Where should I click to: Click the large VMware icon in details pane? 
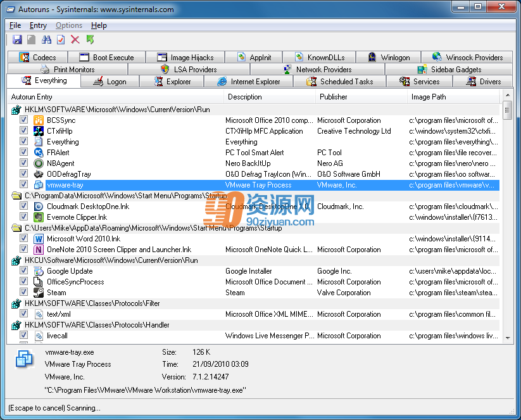click(x=24, y=359)
